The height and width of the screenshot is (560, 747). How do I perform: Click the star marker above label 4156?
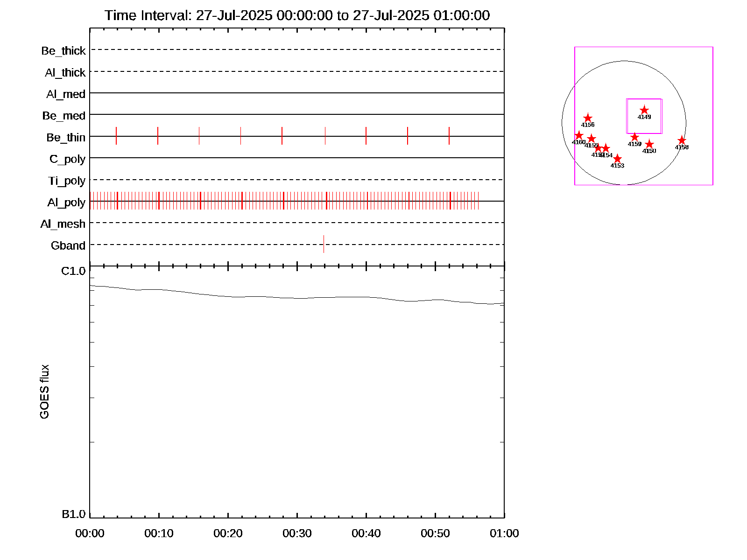point(588,118)
